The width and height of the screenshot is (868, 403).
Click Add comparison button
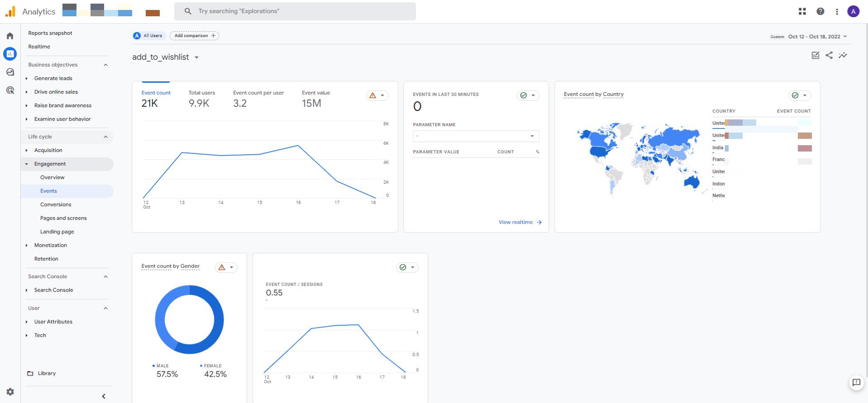point(195,36)
